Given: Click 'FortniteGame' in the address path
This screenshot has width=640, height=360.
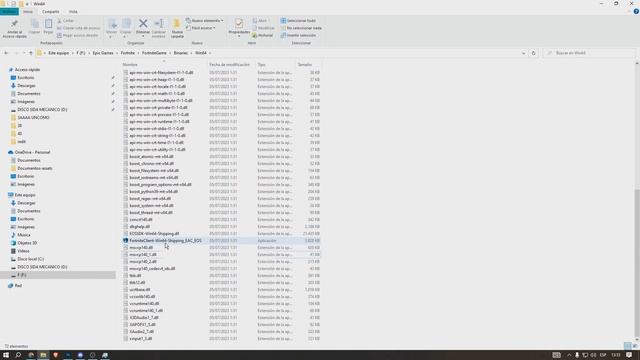Looking at the screenshot, I should pyautogui.click(x=154, y=53).
